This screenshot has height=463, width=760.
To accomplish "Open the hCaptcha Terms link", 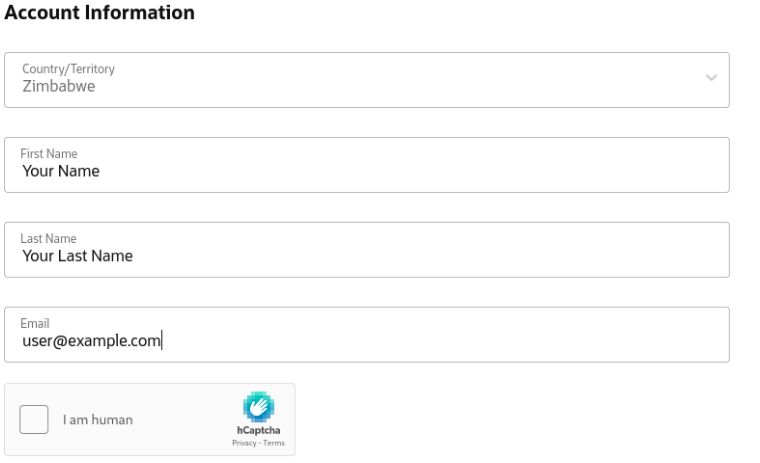I will 274,443.
